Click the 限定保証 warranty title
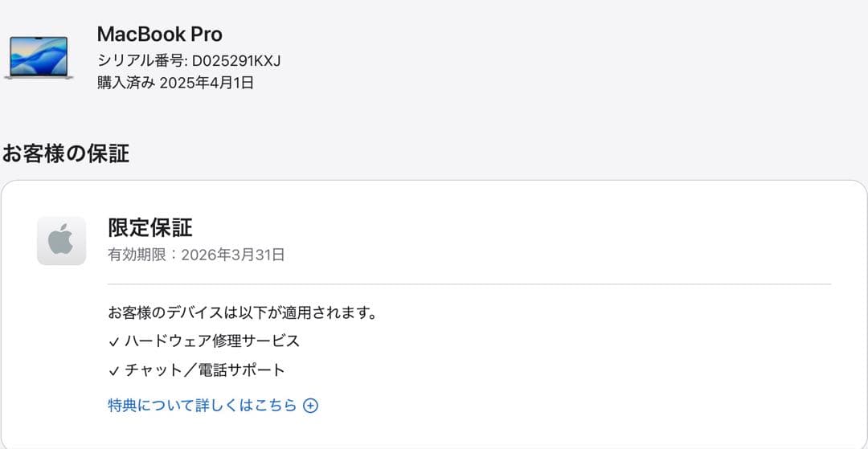This screenshot has width=868, height=449. [150, 227]
